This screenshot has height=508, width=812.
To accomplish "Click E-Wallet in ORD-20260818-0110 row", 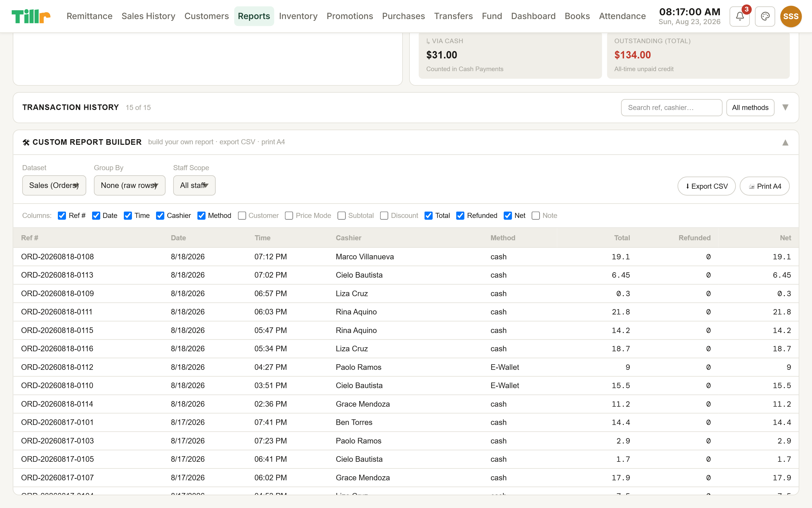I will click(x=505, y=385).
